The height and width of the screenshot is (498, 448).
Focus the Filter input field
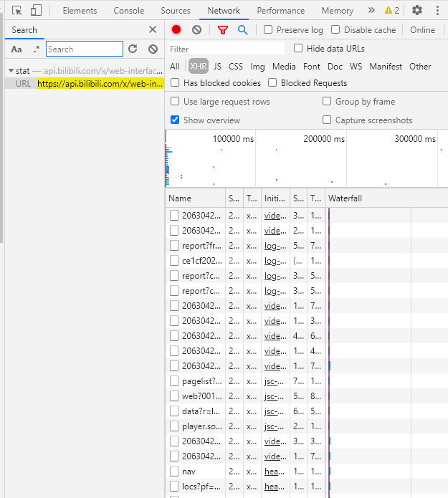226,49
